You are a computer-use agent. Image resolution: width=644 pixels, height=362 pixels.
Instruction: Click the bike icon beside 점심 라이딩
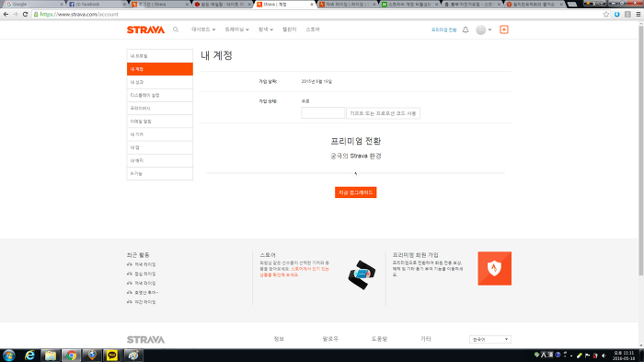pos(130,274)
